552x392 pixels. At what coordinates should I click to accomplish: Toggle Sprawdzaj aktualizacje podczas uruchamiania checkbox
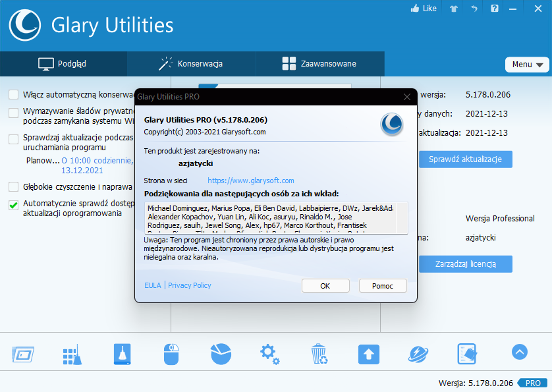click(13, 139)
